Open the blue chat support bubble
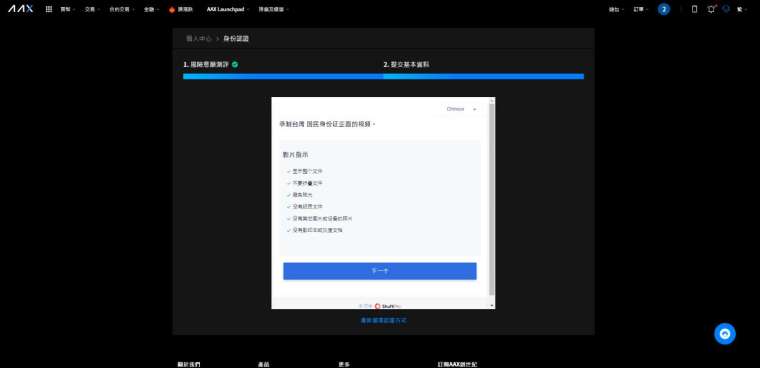 pos(725,334)
